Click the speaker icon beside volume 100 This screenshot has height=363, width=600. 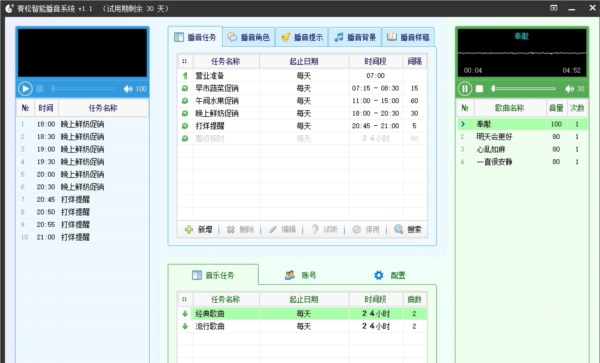point(128,89)
